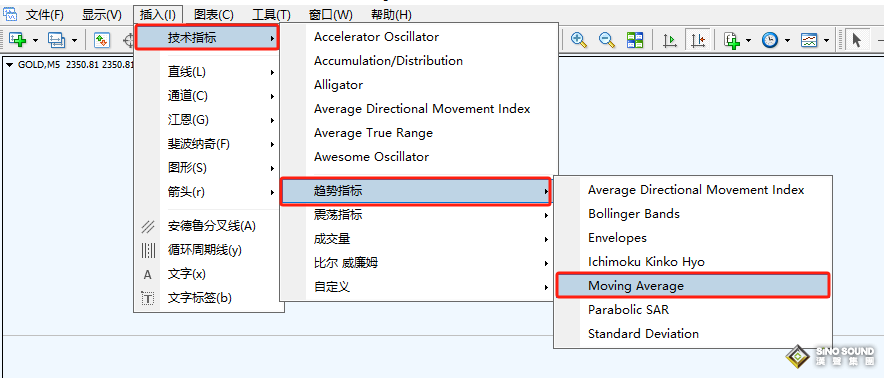Screen dimensions: 884x378
Task: Click the New Chart toolbar icon
Action: pos(17,40)
